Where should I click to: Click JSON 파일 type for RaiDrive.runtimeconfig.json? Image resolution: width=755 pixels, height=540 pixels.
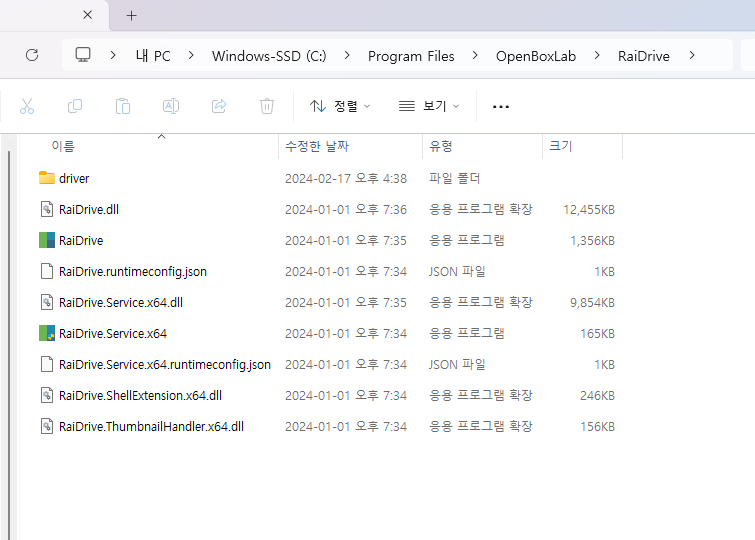coord(457,272)
